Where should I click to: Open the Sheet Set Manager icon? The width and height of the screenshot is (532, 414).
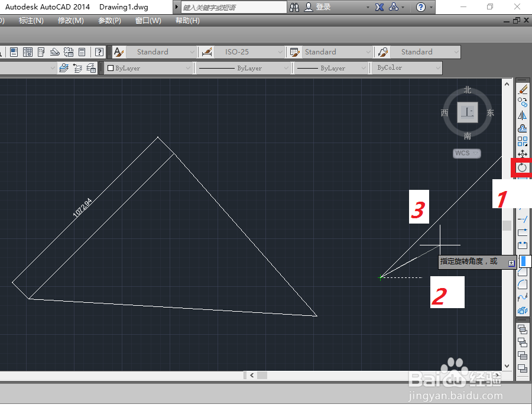pos(54,52)
